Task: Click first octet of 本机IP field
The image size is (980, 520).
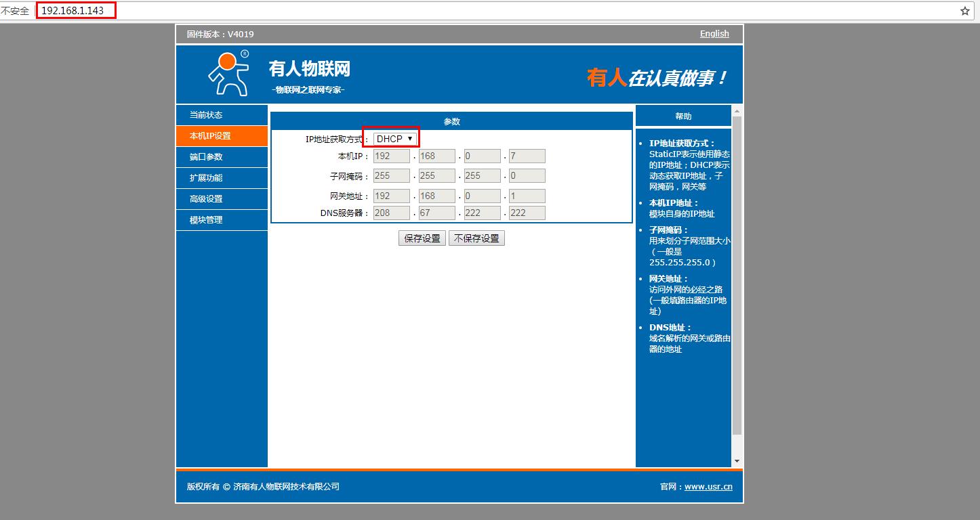Action: 392,156
